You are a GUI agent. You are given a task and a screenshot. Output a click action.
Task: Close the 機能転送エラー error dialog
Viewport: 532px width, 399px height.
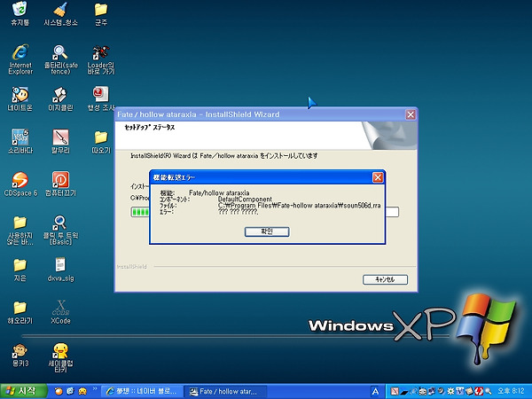pyautogui.click(x=379, y=177)
